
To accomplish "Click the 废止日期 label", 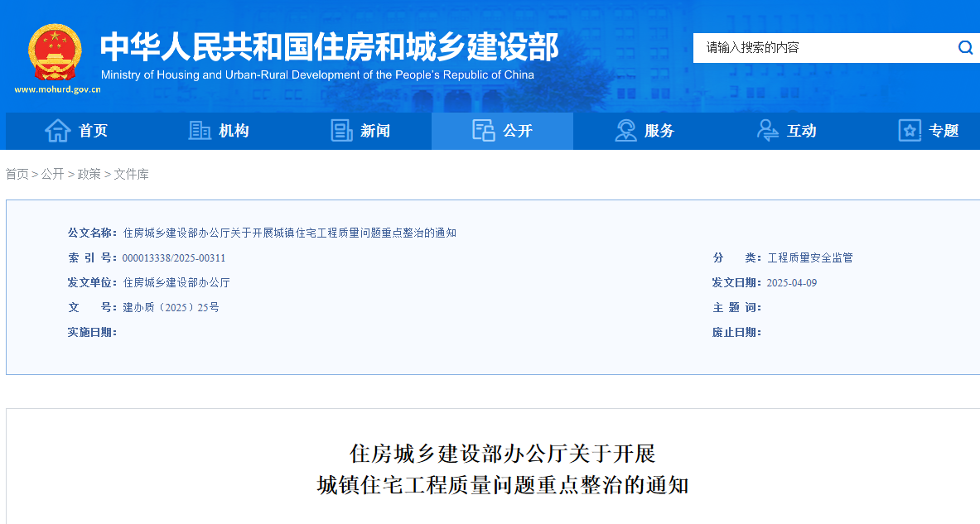I will [737, 332].
